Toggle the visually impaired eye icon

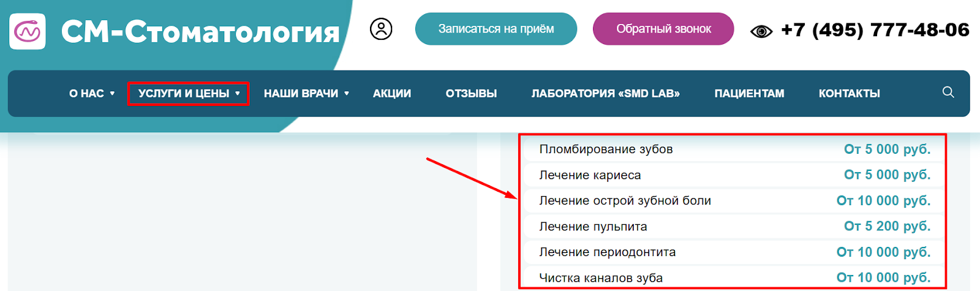coord(761,31)
